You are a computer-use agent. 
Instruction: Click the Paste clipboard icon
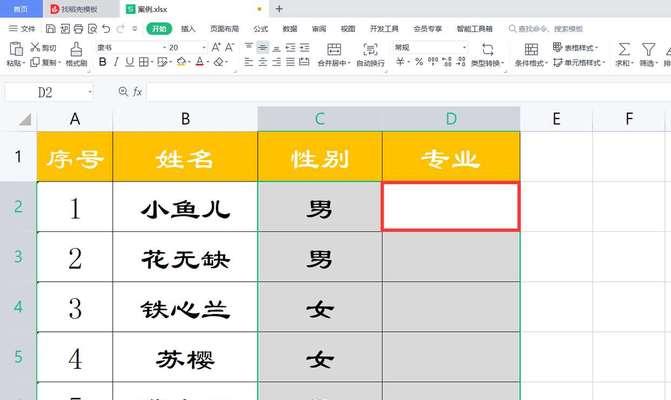point(16,49)
